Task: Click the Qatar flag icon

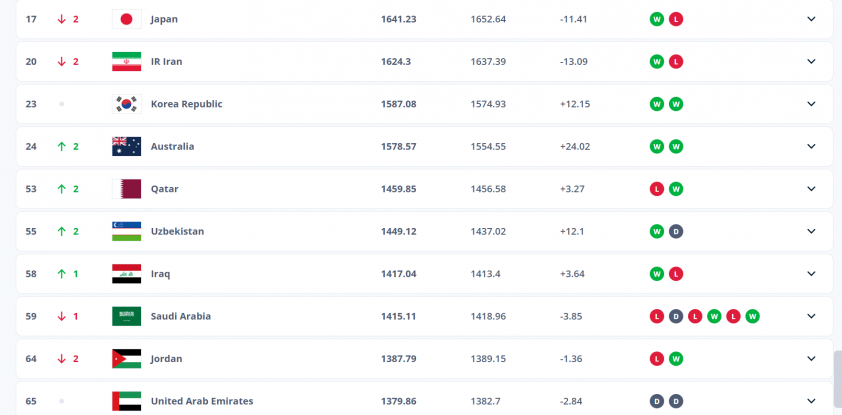Action: pos(127,189)
